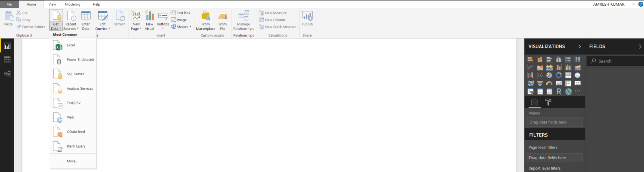Collapse the Fields pane chevron
The image size is (644, 172).
(640, 47)
